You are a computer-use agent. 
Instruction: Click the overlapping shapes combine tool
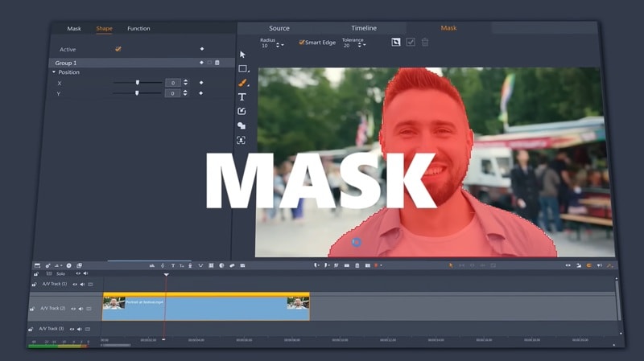pos(242,126)
